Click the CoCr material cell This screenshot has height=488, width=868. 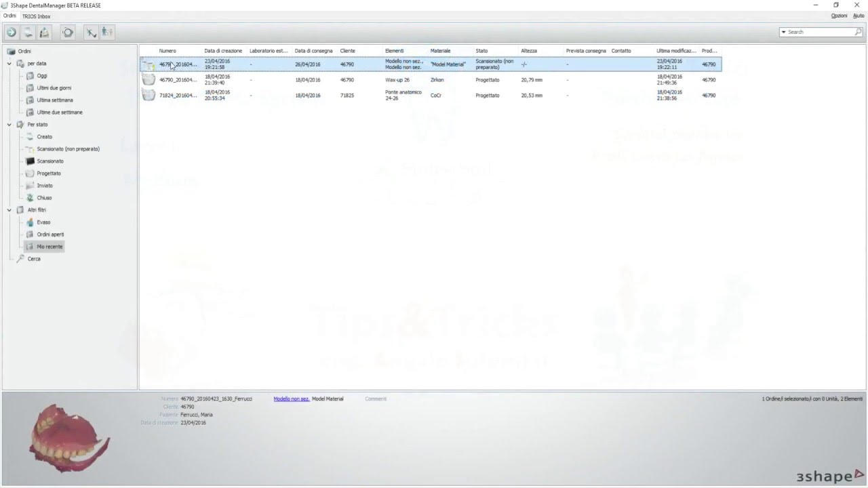click(x=435, y=96)
